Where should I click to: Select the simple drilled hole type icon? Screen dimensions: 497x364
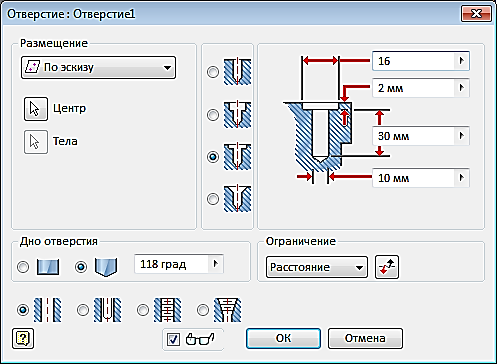237,72
